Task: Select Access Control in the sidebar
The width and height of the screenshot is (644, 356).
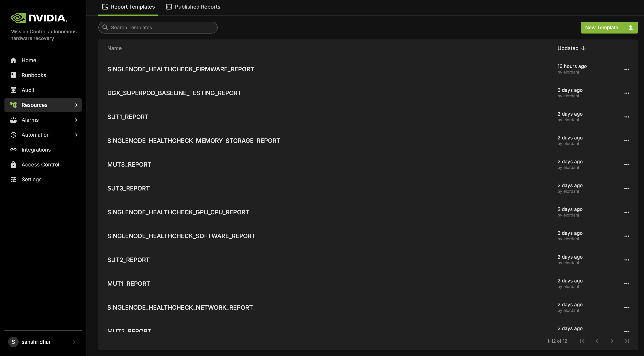Action: click(43, 164)
